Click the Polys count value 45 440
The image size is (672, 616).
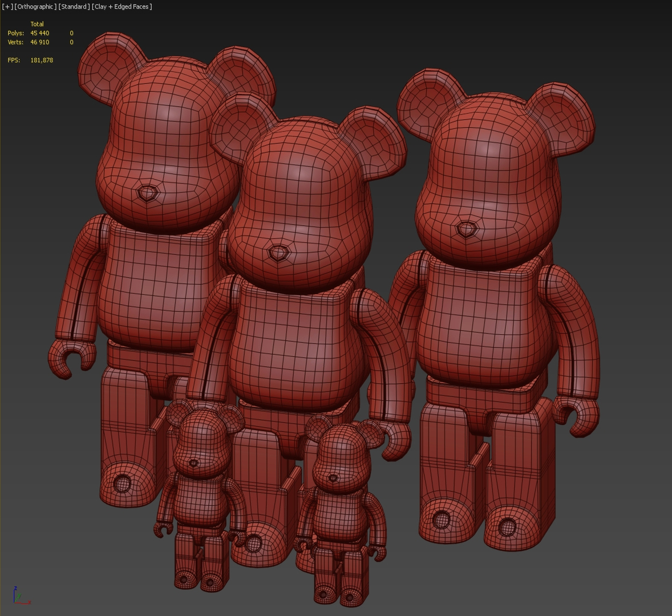[40, 33]
